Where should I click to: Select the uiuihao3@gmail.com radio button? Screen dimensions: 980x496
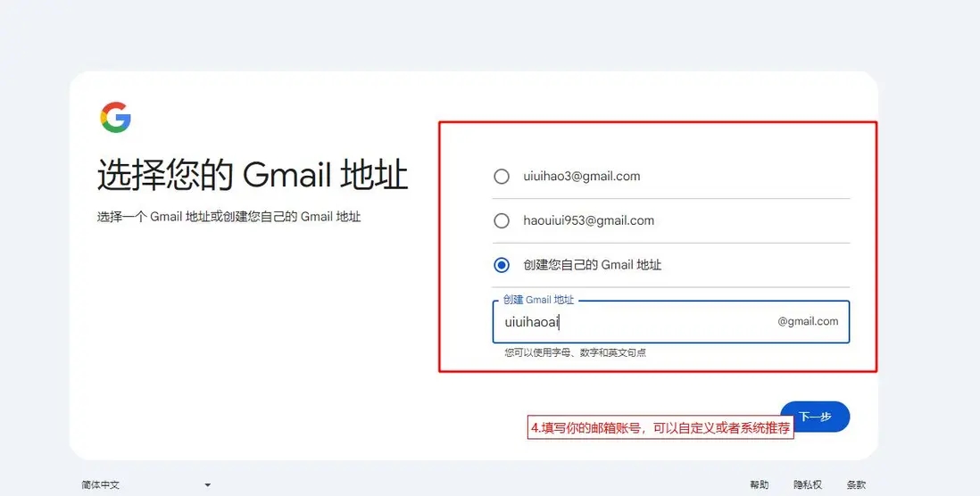[x=502, y=176]
